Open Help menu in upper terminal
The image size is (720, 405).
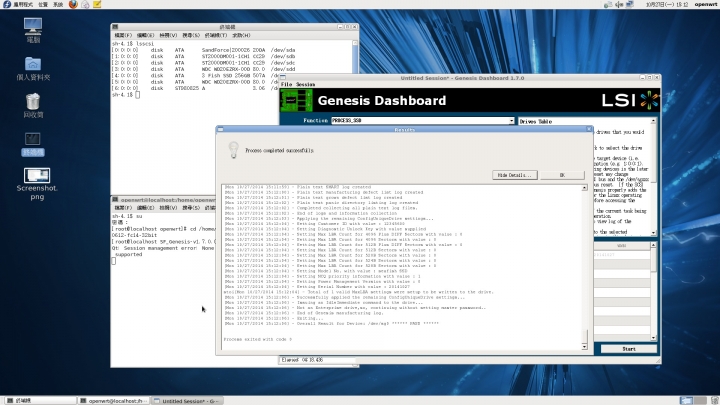coord(241,35)
